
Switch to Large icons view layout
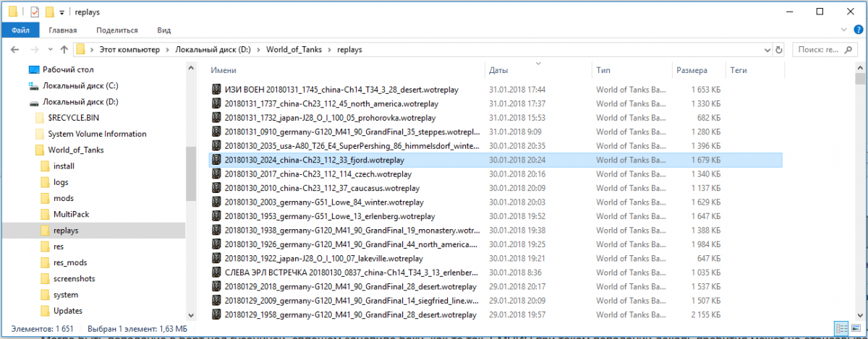[856, 329]
